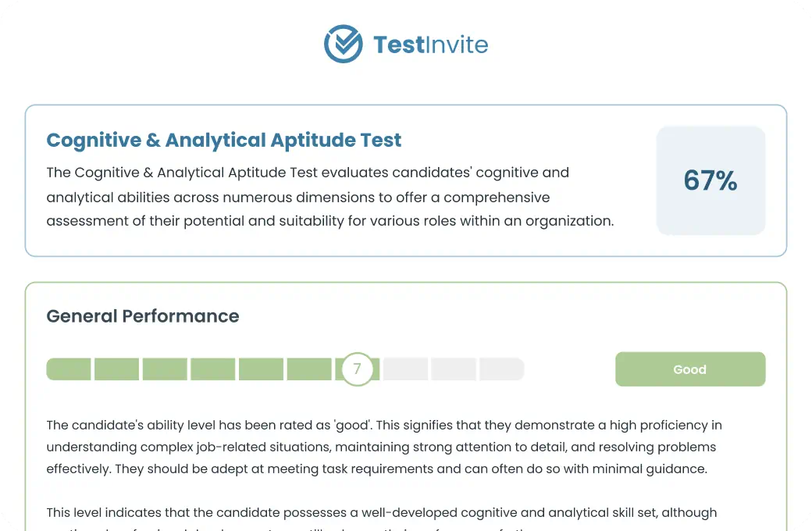Viewport: 812px width, 531px height.
Task: Click the fifth green progress segment
Action: [x=261, y=369]
